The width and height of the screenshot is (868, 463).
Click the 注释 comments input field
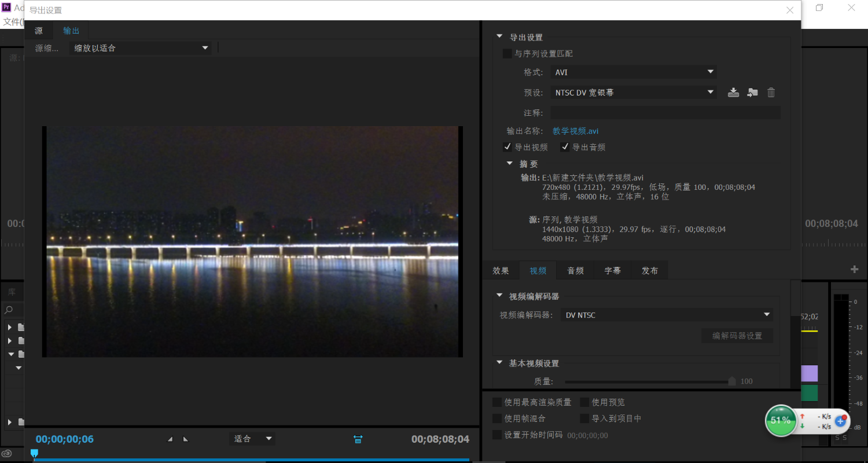665,113
